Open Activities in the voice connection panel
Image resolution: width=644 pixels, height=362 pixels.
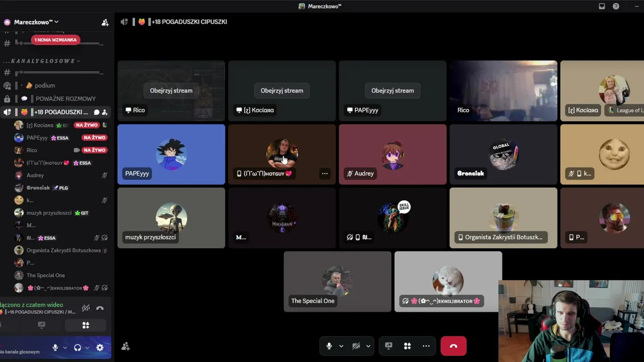86,325
